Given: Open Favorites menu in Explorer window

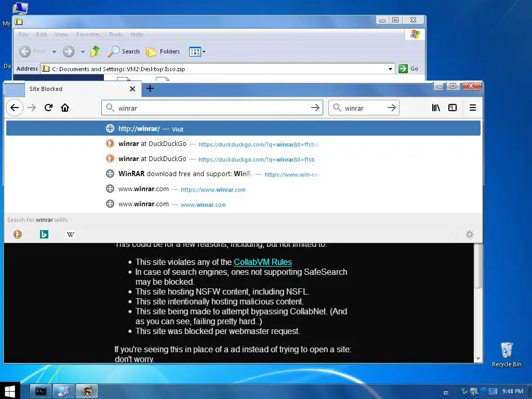Looking at the screenshot, I should [88, 34].
